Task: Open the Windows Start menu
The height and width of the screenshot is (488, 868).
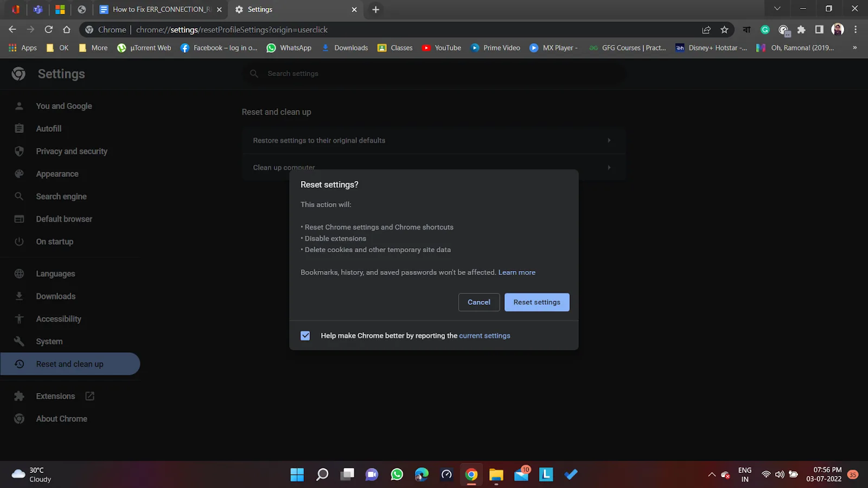Action: click(x=297, y=475)
